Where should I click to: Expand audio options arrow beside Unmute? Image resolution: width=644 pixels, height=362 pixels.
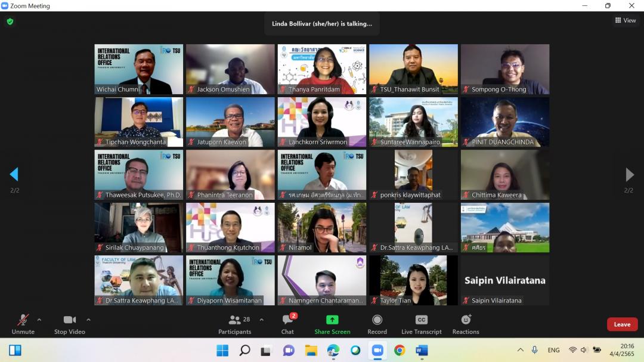pyautogui.click(x=39, y=320)
